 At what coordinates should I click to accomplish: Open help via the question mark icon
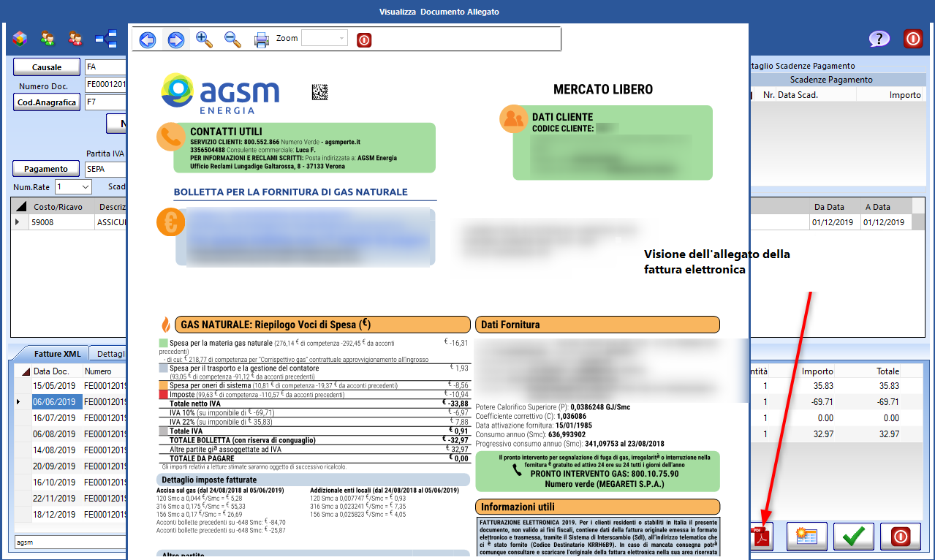pyautogui.click(x=879, y=39)
